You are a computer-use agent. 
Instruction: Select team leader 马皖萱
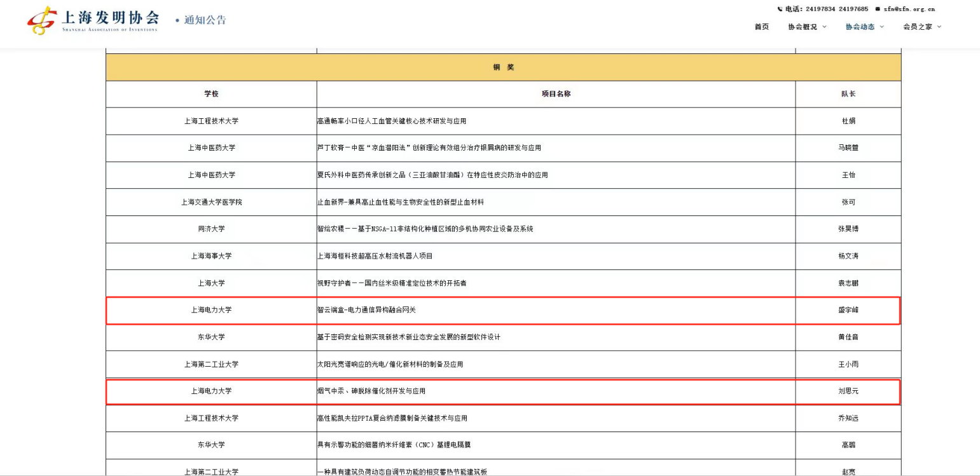click(x=848, y=148)
